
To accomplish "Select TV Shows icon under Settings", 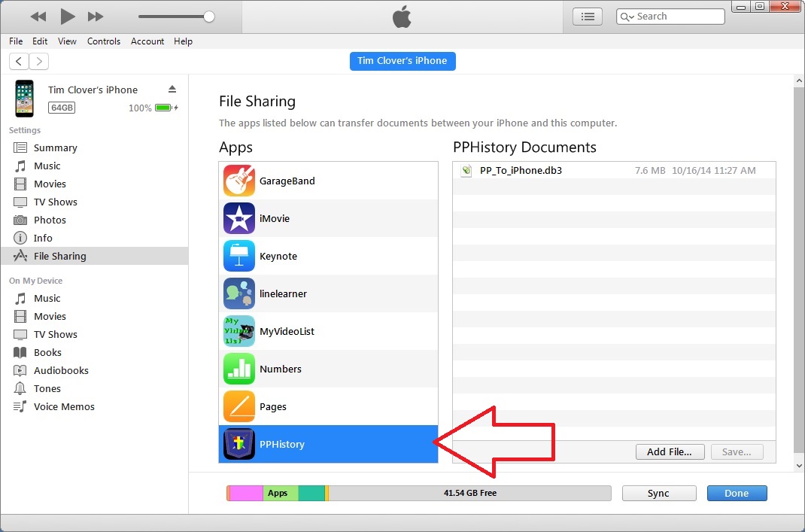I will pyautogui.click(x=20, y=202).
